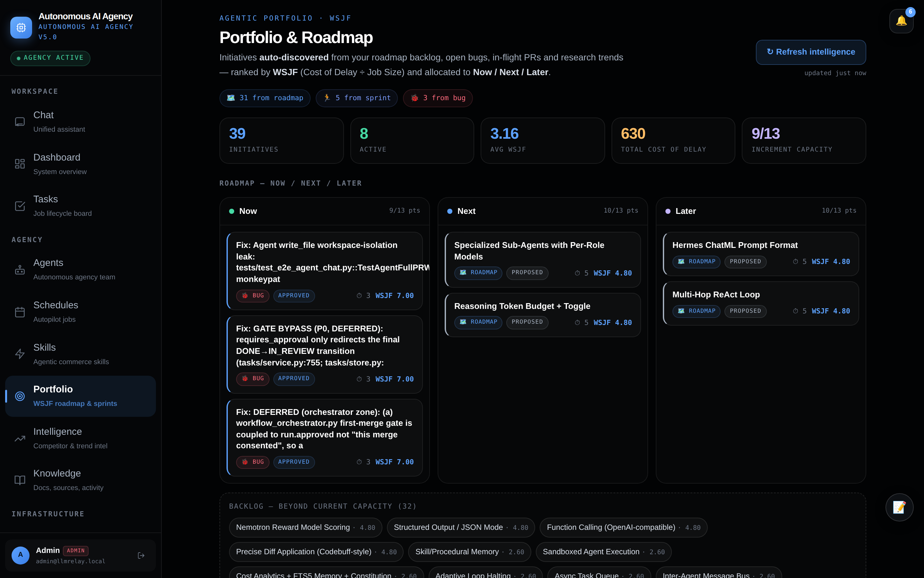Viewport: 924px width, 578px height.
Task: Click the Intelligence trend icon
Action: click(x=20, y=438)
